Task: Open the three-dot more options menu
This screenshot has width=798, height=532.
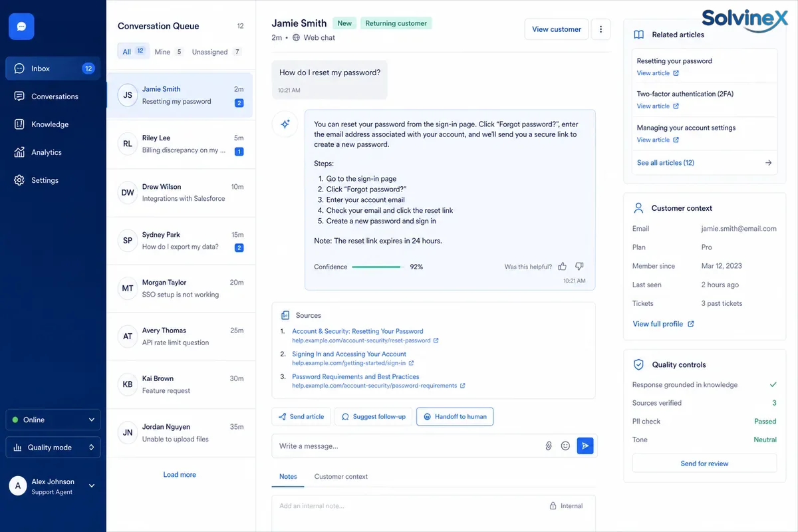Action: click(x=600, y=29)
